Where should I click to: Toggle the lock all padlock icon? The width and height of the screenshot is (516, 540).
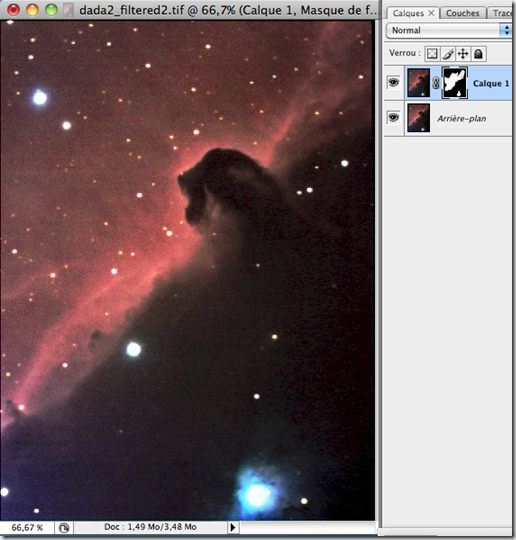(478, 54)
